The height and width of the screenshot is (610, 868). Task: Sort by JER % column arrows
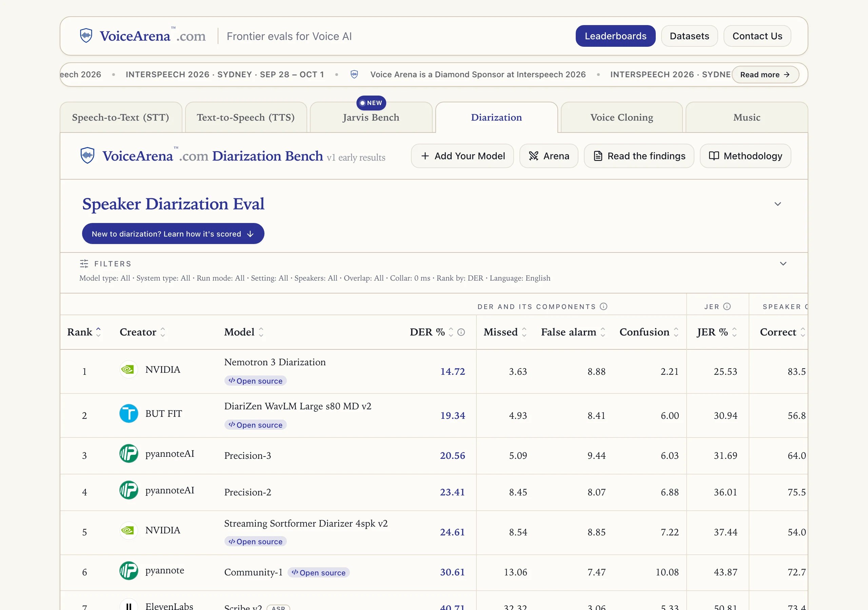[x=734, y=332]
